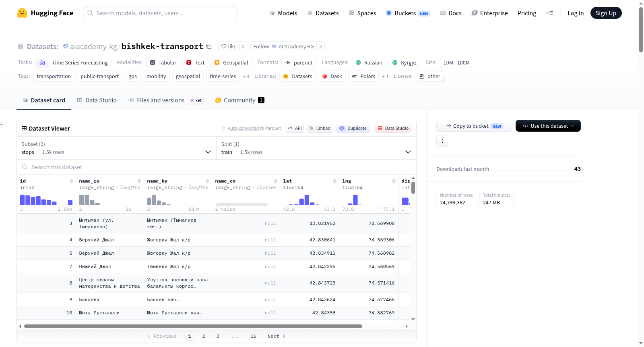The height and width of the screenshot is (347, 644).
Task: Open the Files and versions tab
Action: pyautogui.click(x=165, y=100)
